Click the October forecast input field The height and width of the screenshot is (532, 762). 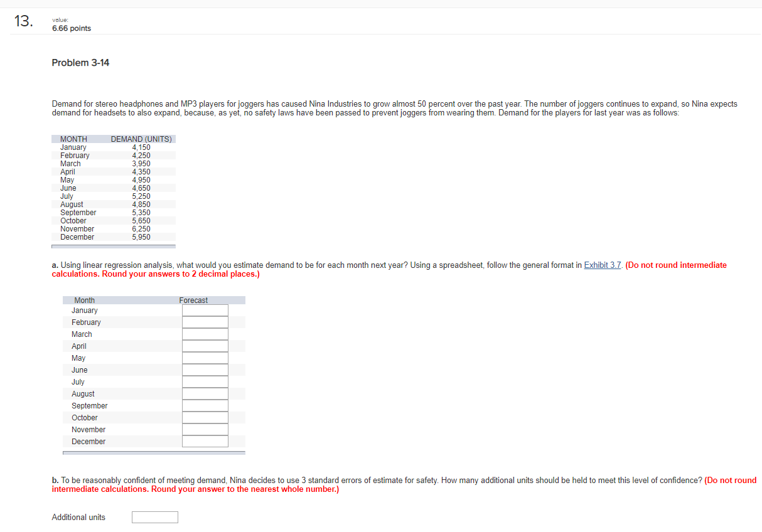205,417
